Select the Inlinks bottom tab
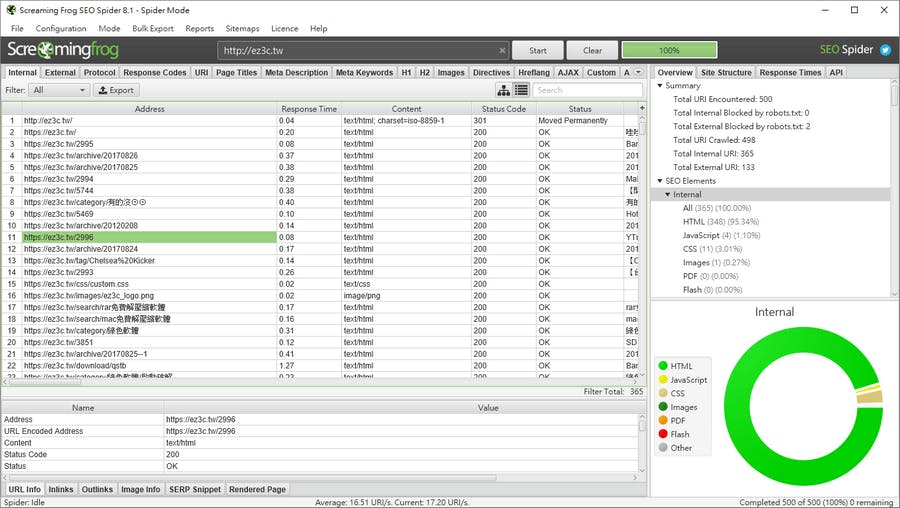This screenshot has height=508, width=900. (x=60, y=489)
